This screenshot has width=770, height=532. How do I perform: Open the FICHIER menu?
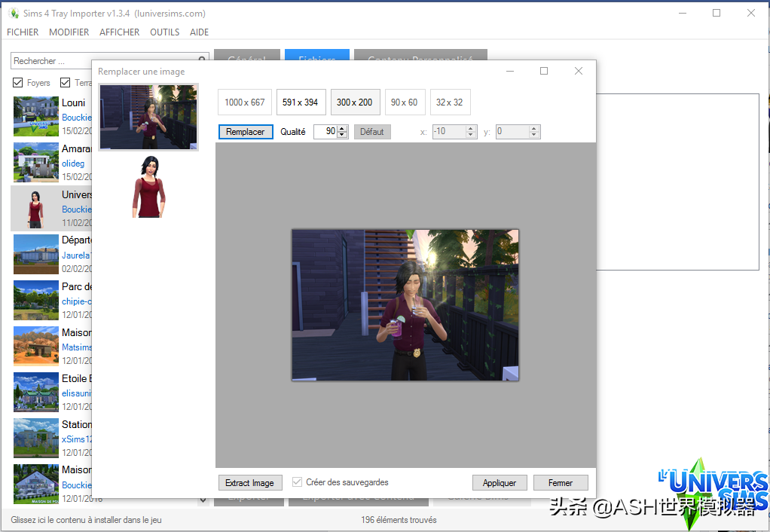click(23, 32)
